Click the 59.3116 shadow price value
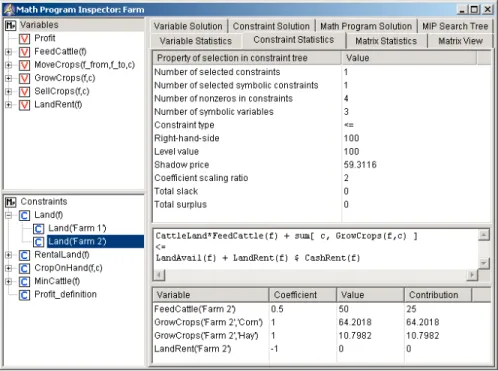 point(360,165)
